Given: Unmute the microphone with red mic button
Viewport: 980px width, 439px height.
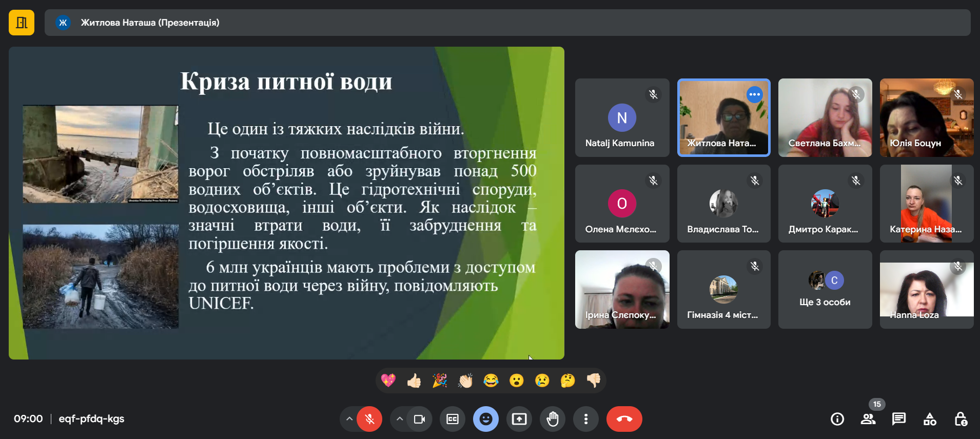Looking at the screenshot, I should (x=369, y=419).
